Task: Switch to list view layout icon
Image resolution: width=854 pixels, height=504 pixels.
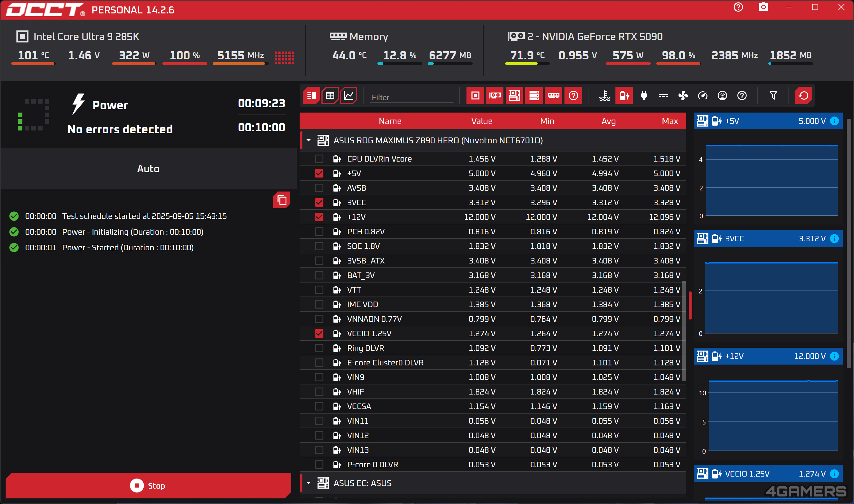Action: pyautogui.click(x=311, y=95)
